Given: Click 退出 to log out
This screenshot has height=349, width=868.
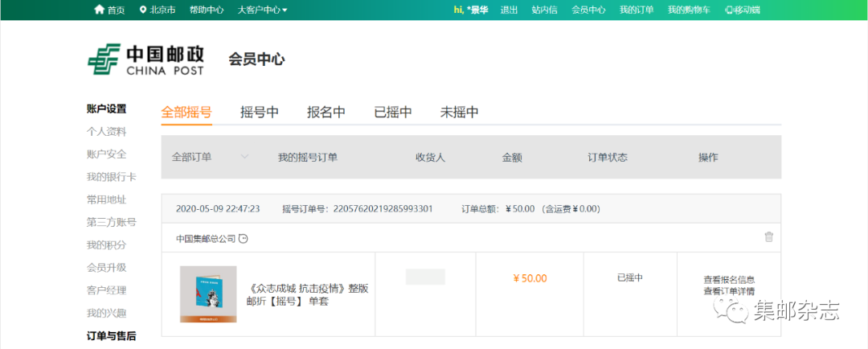Looking at the screenshot, I should click(509, 10).
